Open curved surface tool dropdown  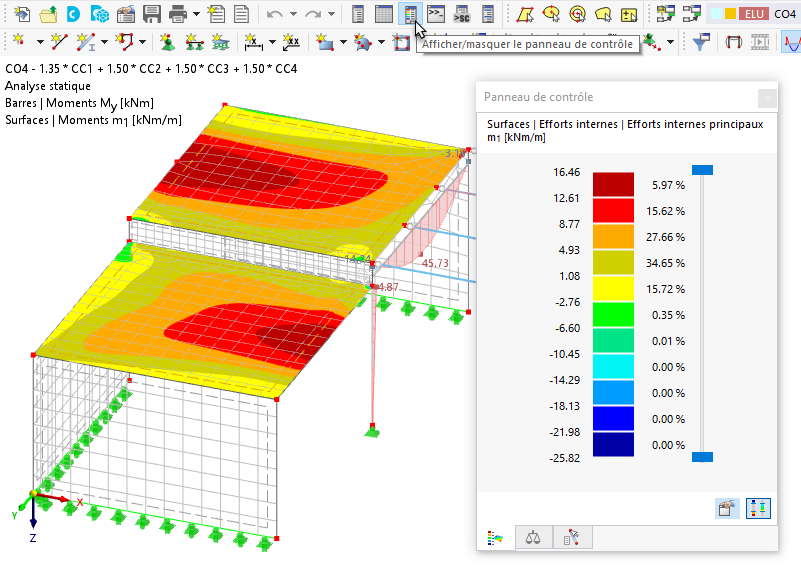pyautogui.click(x=381, y=42)
